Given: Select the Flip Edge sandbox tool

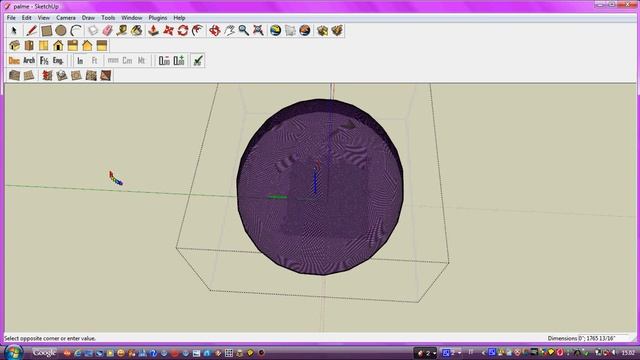Looking at the screenshot, I should [x=106, y=76].
